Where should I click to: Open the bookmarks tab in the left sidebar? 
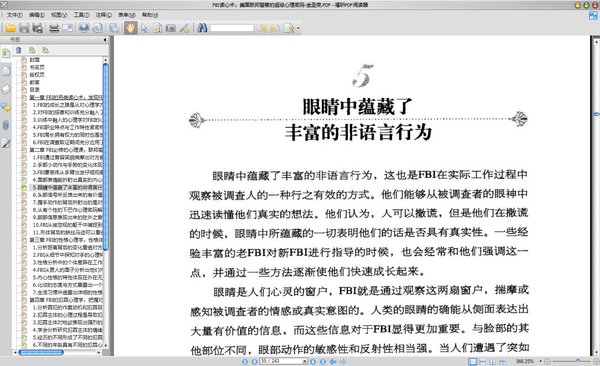click(x=6, y=53)
